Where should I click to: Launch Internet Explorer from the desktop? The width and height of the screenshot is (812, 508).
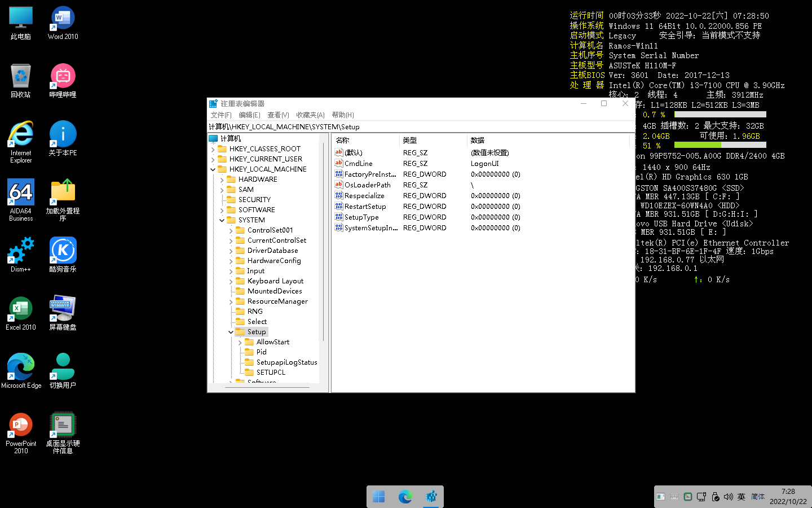pyautogui.click(x=21, y=142)
